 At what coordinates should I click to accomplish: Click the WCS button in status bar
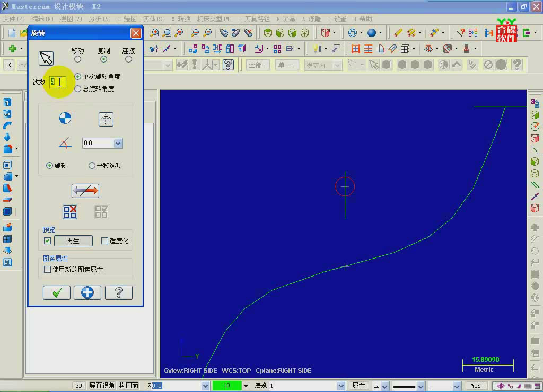click(x=476, y=386)
